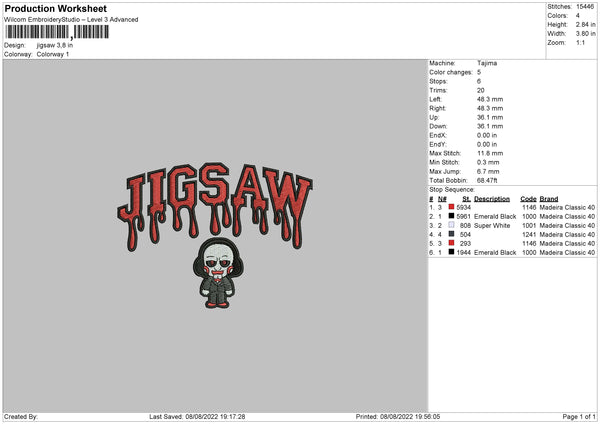This screenshot has width=600, height=424.
Task: Click the Machine value Tajima
Action: [x=486, y=63]
